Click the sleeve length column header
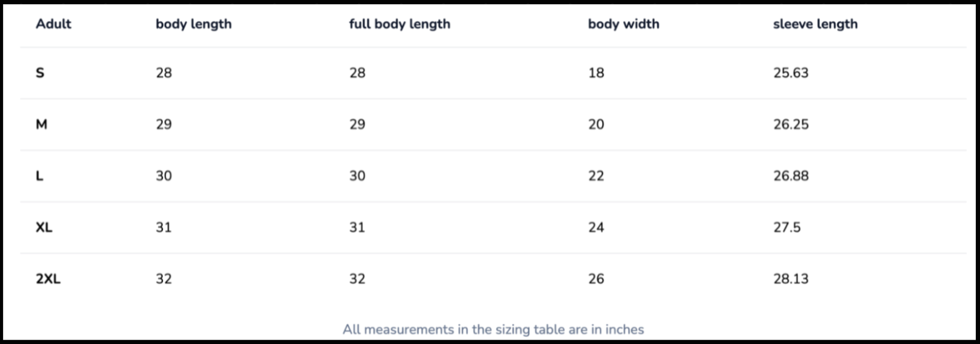 pos(815,24)
